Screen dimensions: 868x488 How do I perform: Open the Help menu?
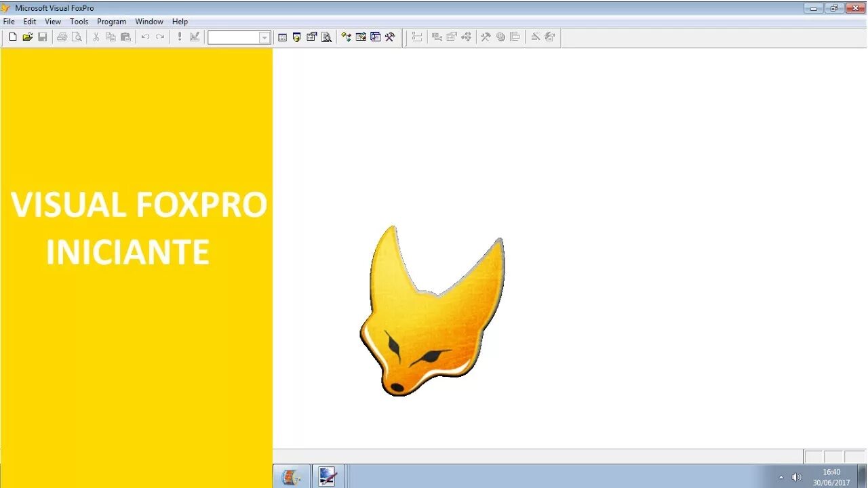[180, 22]
